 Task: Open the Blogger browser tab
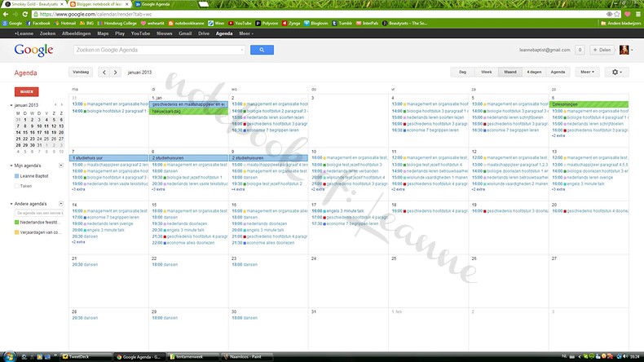click(99, 4)
